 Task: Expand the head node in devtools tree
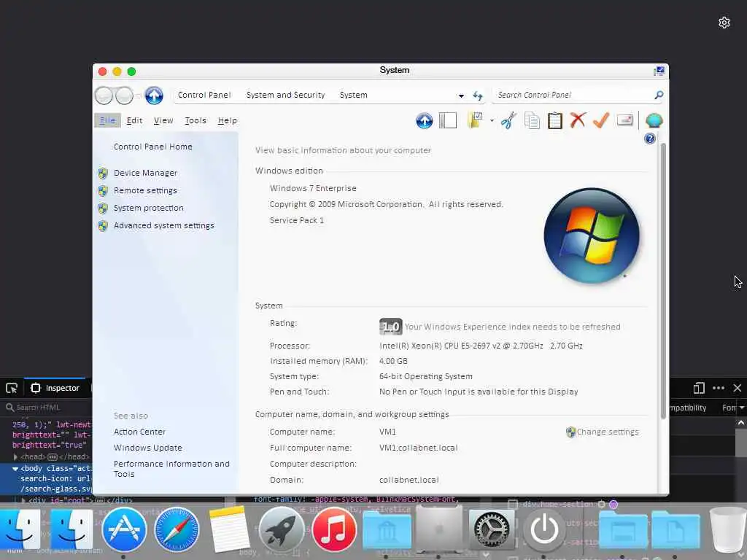pos(16,457)
